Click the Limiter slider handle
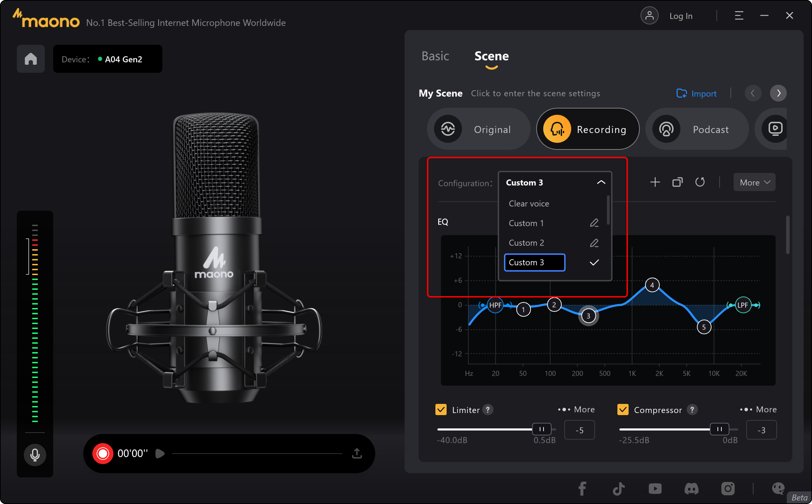 coord(541,429)
